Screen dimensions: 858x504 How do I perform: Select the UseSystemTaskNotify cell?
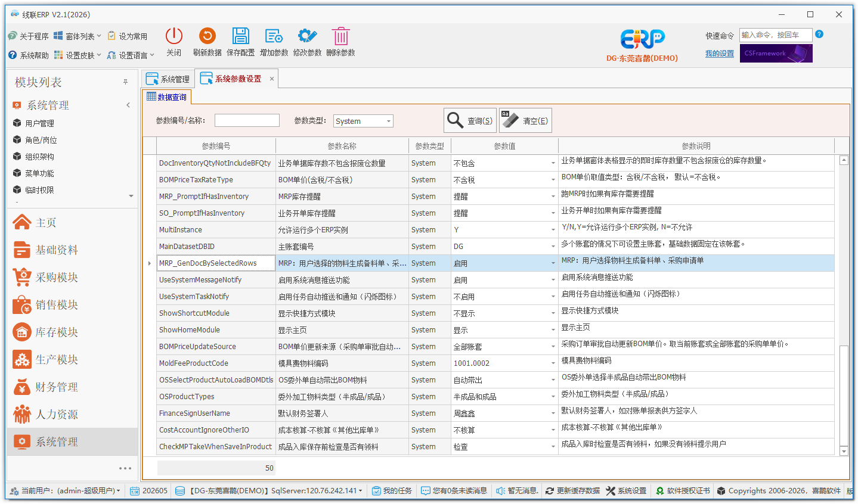point(216,297)
